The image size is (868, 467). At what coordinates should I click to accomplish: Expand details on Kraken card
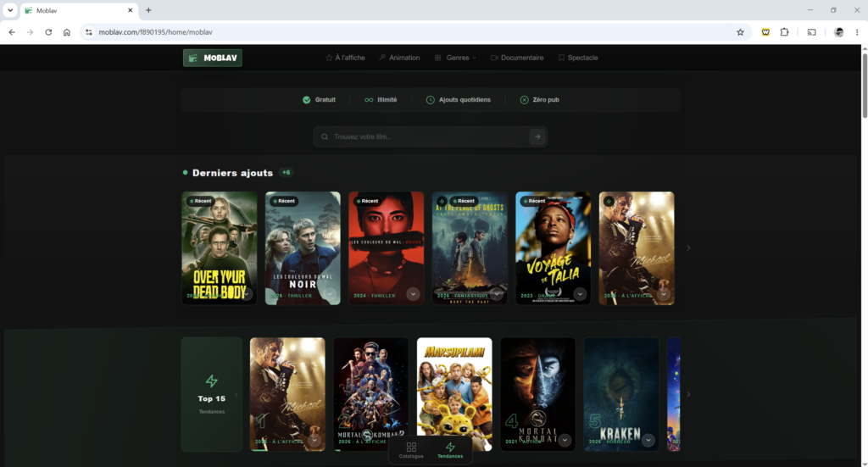648,441
